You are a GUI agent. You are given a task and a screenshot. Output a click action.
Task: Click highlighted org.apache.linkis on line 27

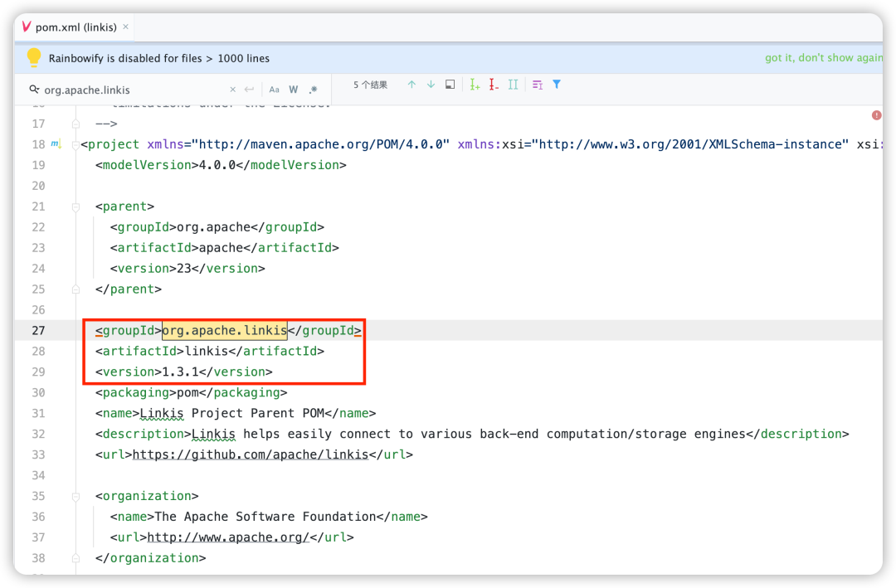pos(225,330)
